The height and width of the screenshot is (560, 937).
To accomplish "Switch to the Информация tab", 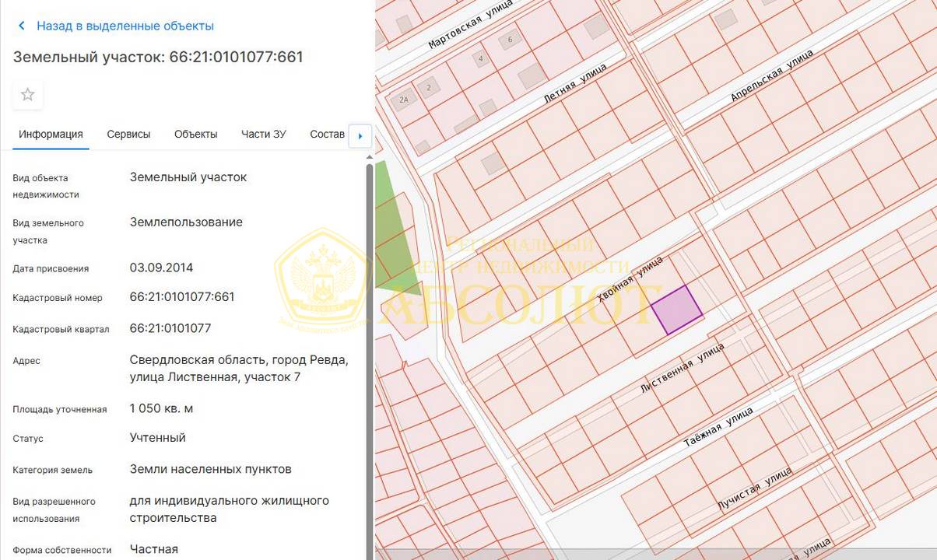I will coord(51,134).
